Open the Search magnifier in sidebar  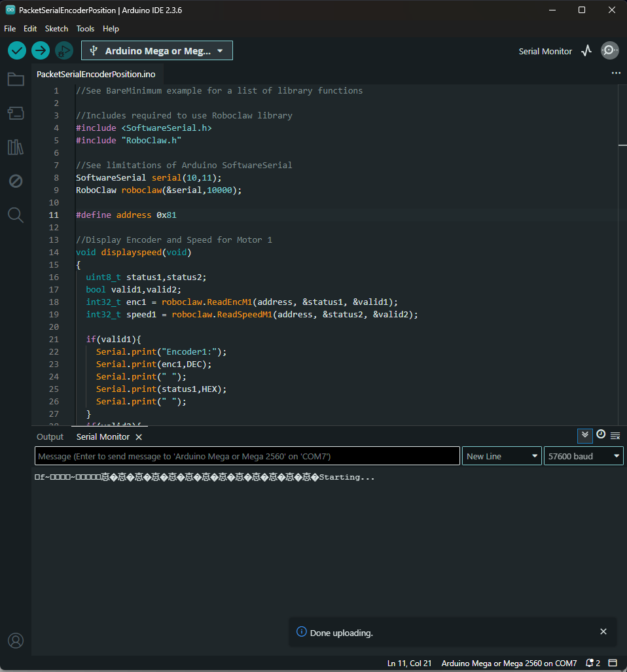(16, 215)
